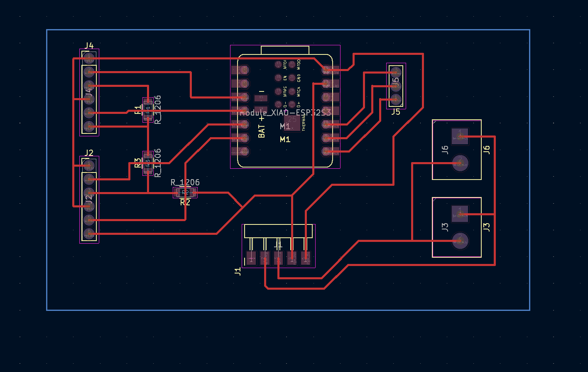588x372 pixels.
Task: Click the GND test pad 21
Action: coord(292,77)
